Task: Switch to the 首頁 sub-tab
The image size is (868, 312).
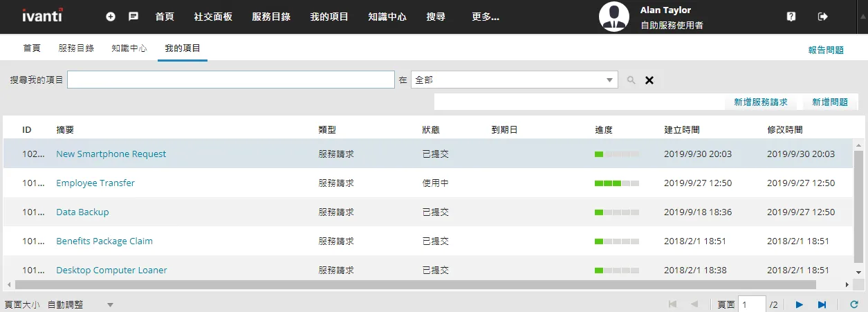Action: click(x=32, y=48)
